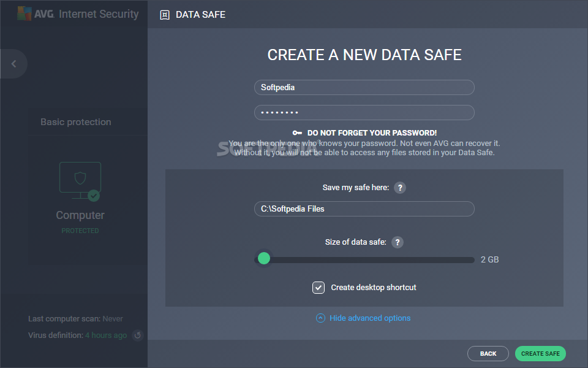Screen dimensions: 588x368
Task: Click the Basic protection heading
Action: click(76, 122)
